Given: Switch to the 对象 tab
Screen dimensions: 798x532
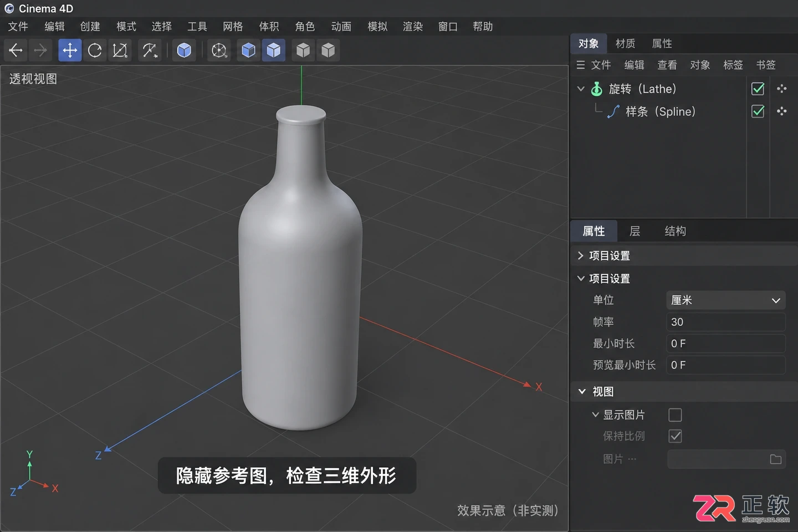Looking at the screenshot, I should click(x=589, y=43).
